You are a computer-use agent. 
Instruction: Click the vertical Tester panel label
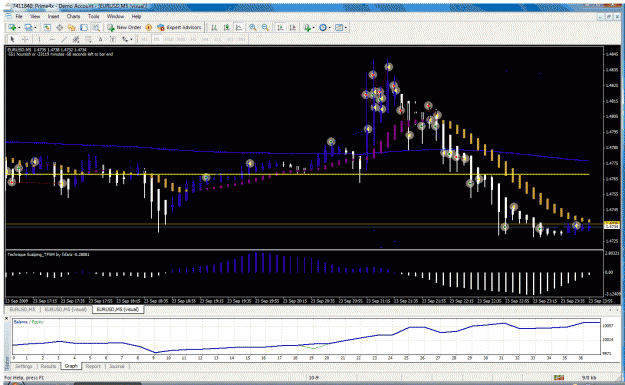(6, 362)
